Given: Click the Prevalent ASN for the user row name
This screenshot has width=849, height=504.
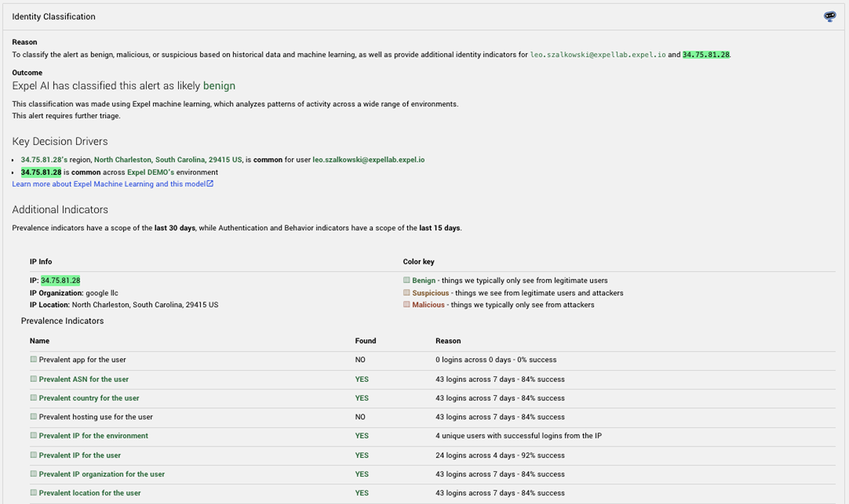Looking at the screenshot, I should (84, 379).
